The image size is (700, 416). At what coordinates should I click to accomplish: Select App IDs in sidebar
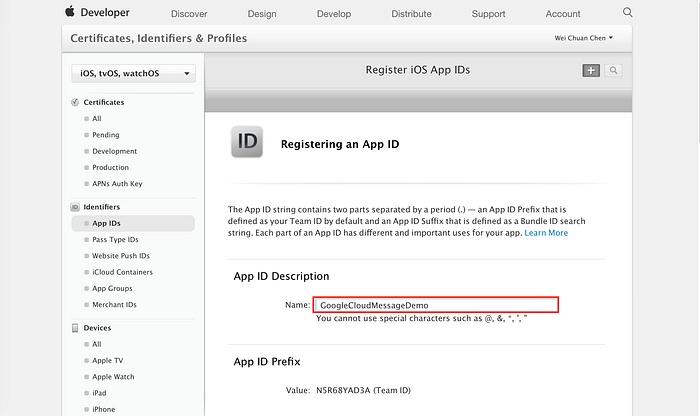point(133,224)
